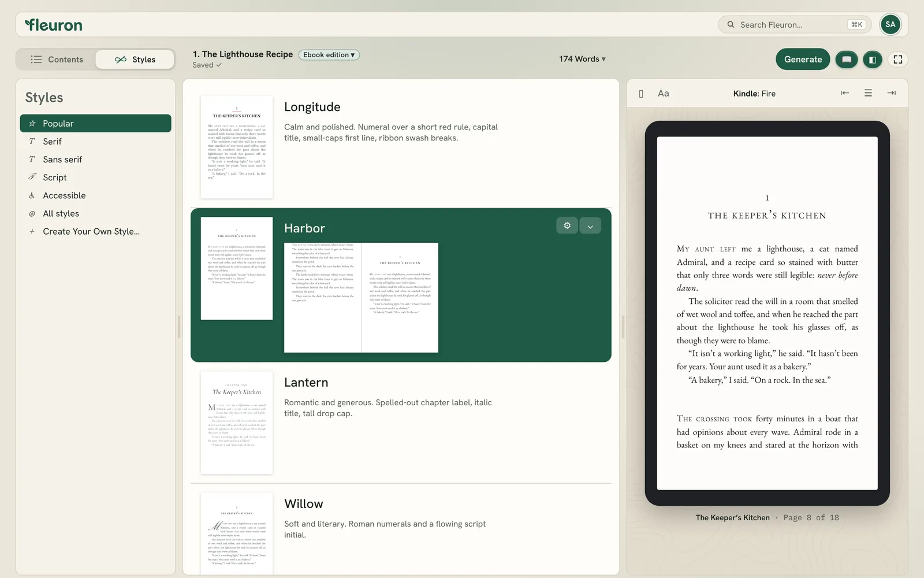Toggle the split panel view button
The height and width of the screenshot is (578, 924).
click(873, 60)
